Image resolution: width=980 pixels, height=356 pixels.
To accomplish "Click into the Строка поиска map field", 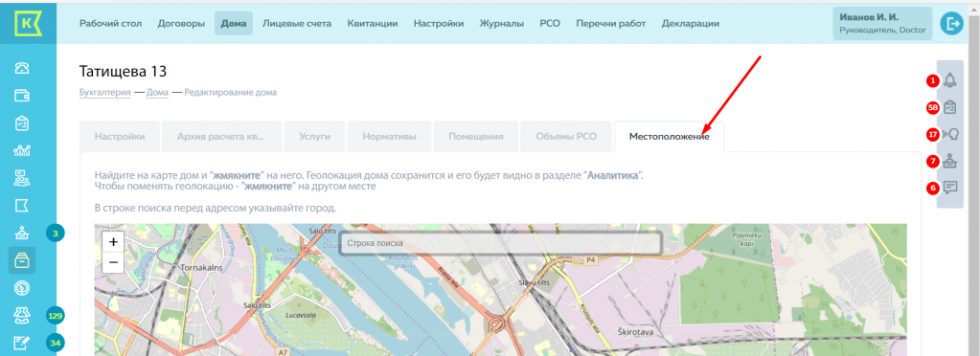I will (500, 243).
